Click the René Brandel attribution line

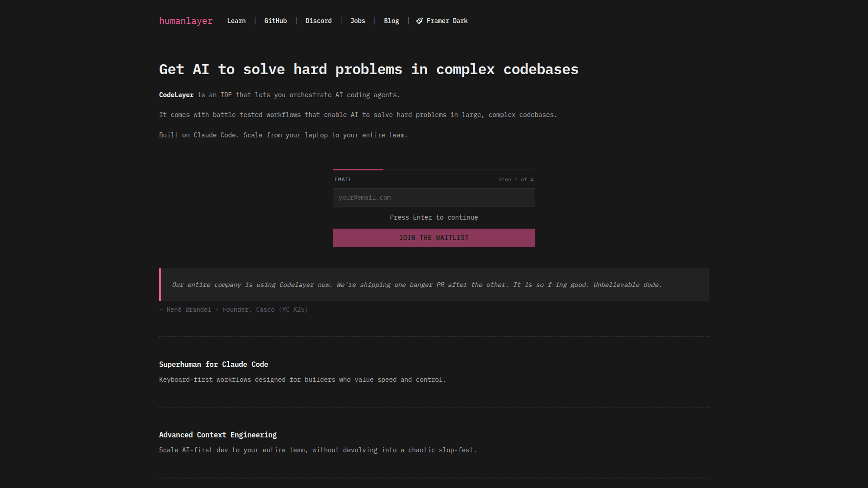233,310
